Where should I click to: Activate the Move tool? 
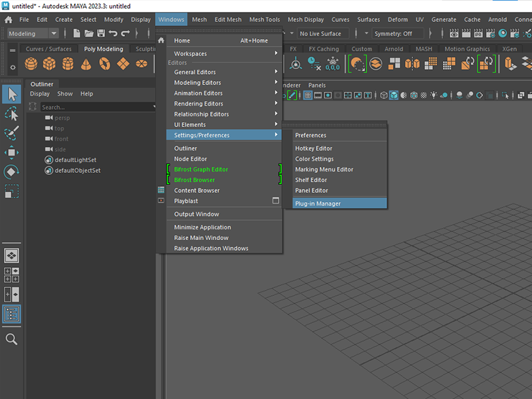12,152
